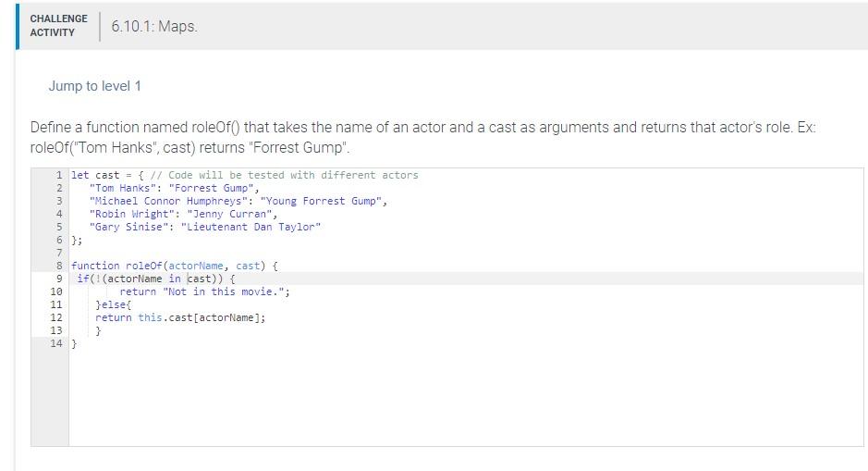Image resolution: width=868 pixels, height=471 pixels.
Task: Click inside the function roleOf declaration line
Action: click(x=175, y=266)
